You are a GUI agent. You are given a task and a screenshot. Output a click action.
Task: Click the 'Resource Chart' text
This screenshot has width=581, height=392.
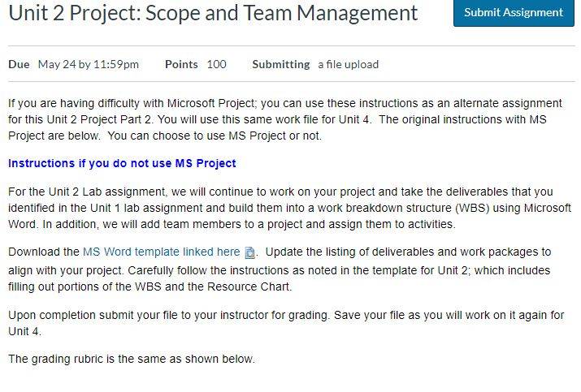[x=249, y=286]
